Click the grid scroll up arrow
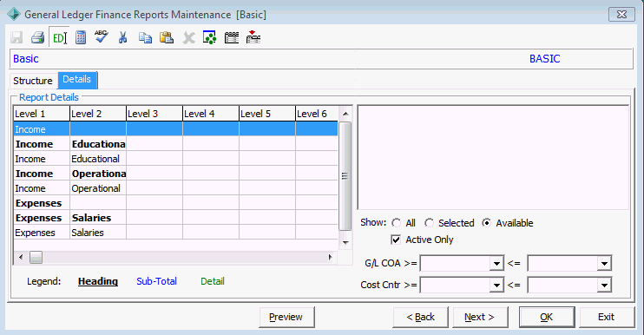This screenshot has height=335, width=644. pos(345,114)
